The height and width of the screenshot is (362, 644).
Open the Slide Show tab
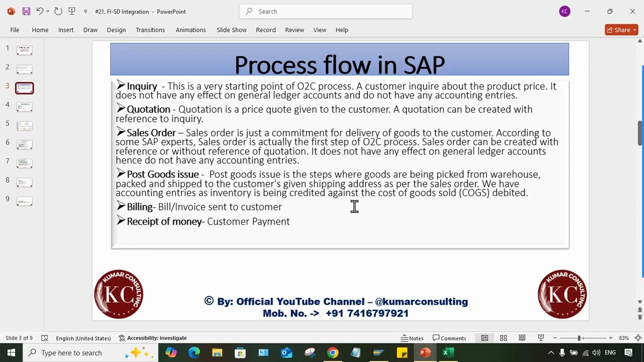click(x=231, y=30)
